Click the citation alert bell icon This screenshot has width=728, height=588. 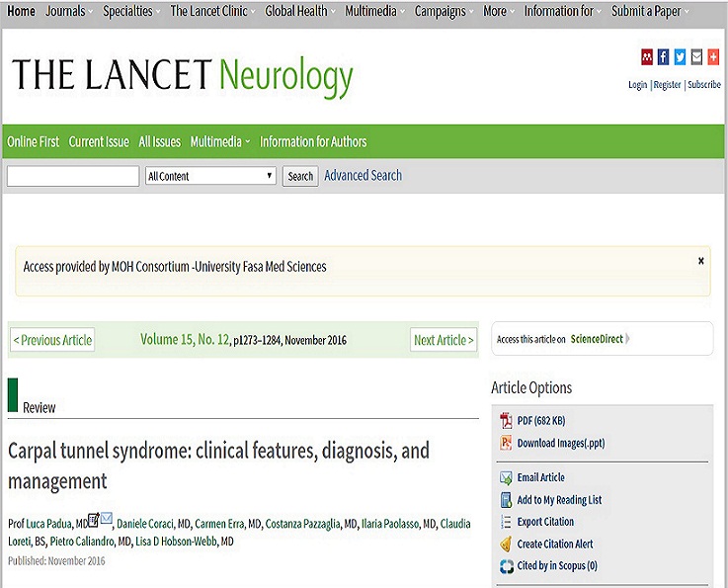click(x=506, y=544)
